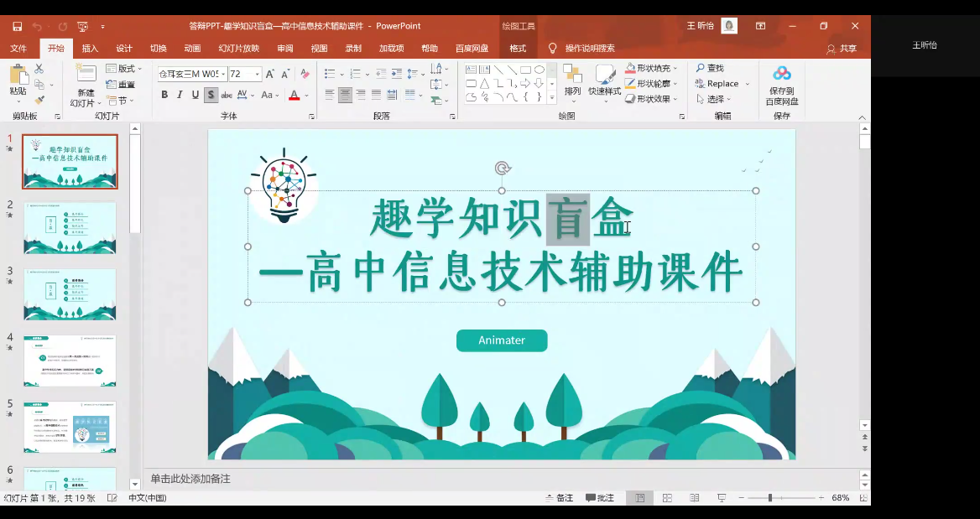Clear all formatting with the eraser icon

click(x=305, y=74)
